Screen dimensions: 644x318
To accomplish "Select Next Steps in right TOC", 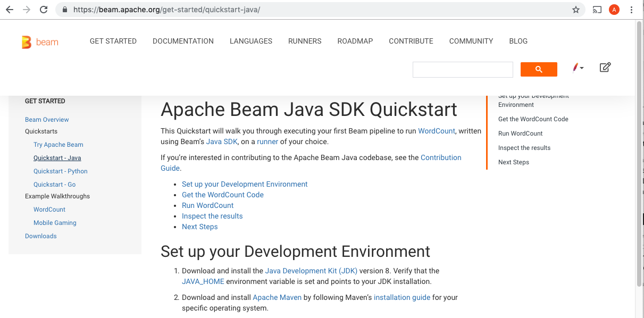I will [514, 162].
